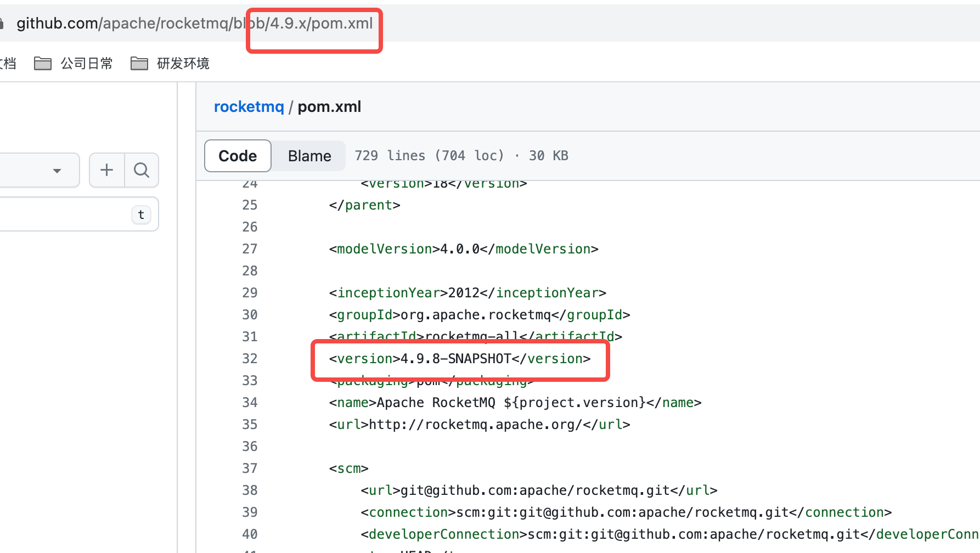Open the 公司日常 bookmark folder
Image resolution: width=980 pixels, height=553 pixels.
74,64
